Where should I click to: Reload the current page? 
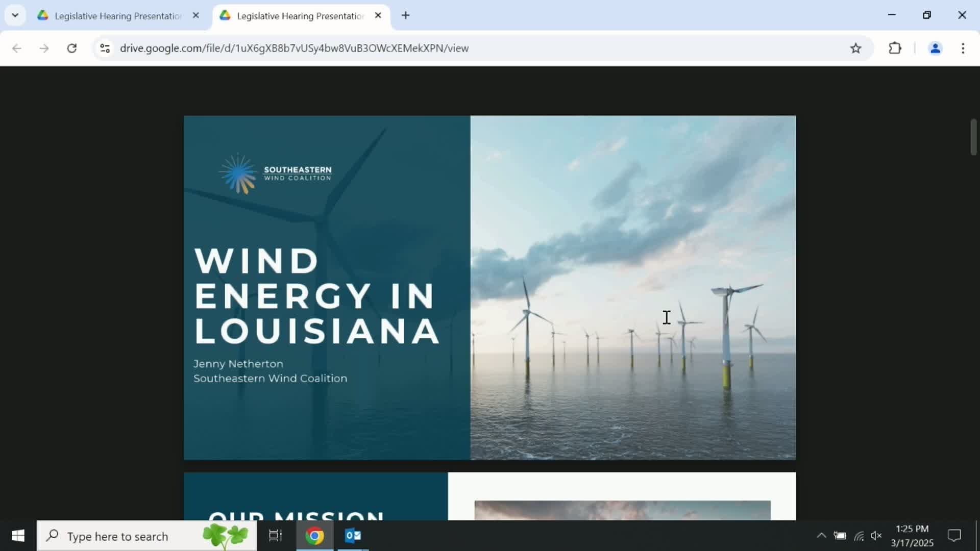(72, 48)
